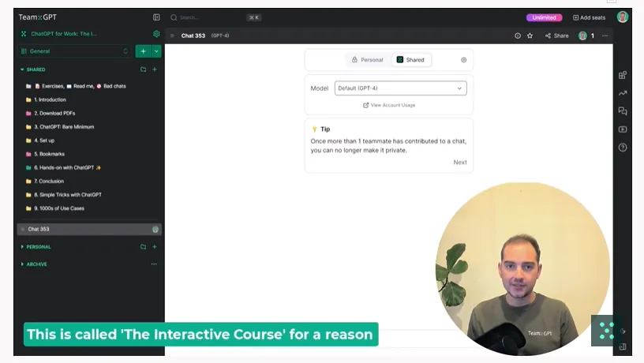
Task: Click the Share button
Action: [x=557, y=36]
